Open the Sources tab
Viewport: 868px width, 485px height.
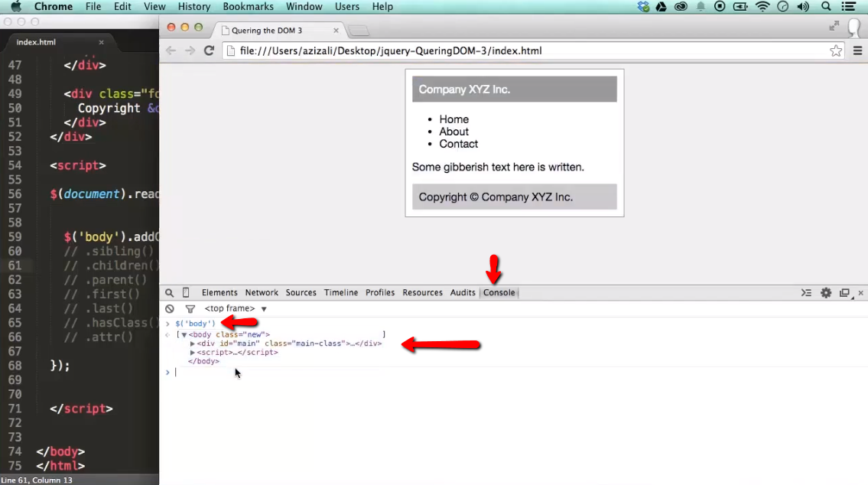tap(301, 292)
